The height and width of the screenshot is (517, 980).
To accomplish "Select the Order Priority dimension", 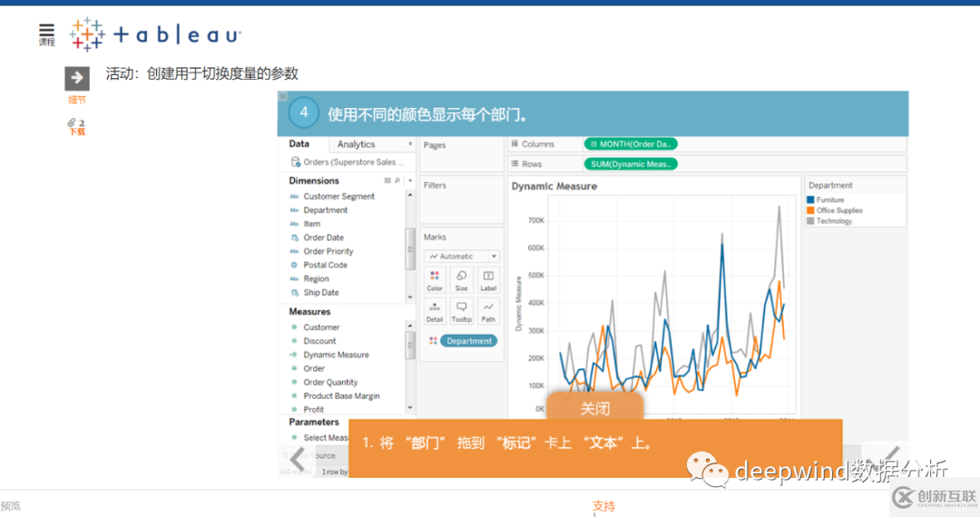I will pos(328,251).
